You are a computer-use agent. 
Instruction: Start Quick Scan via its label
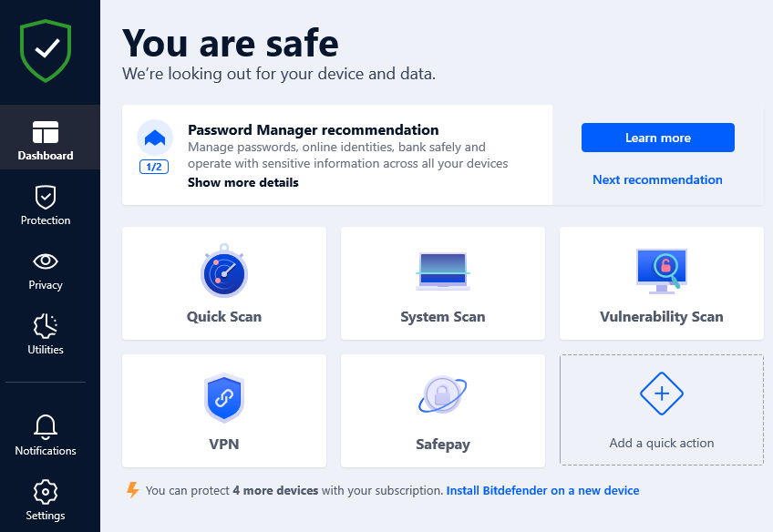click(x=224, y=317)
